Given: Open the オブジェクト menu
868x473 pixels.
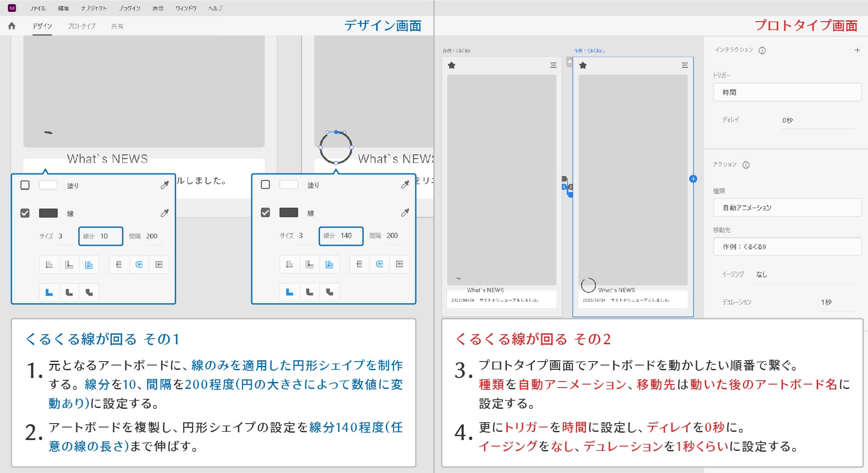Looking at the screenshot, I should click(94, 8).
